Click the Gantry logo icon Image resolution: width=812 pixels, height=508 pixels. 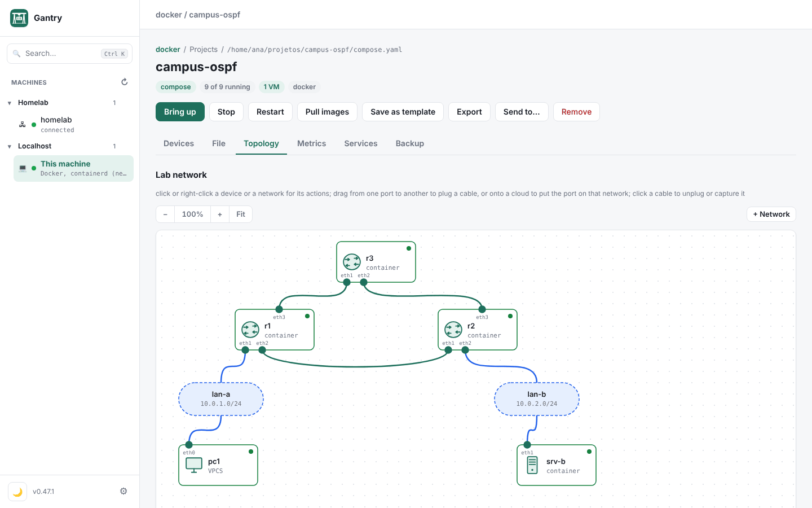click(19, 18)
